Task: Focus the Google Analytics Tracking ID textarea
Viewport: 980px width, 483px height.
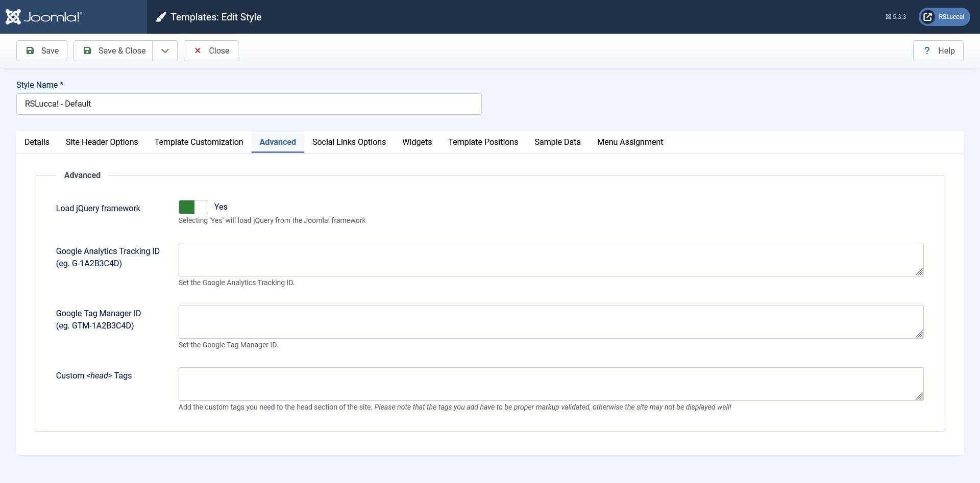Action: click(x=550, y=260)
